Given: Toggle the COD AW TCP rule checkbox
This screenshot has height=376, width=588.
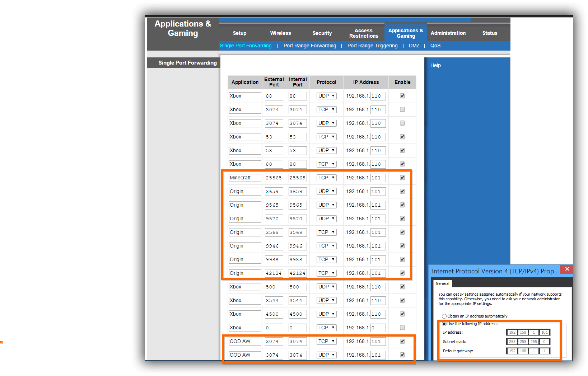Looking at the screenshot, I should pyautogui.click(x=402, y=341).
